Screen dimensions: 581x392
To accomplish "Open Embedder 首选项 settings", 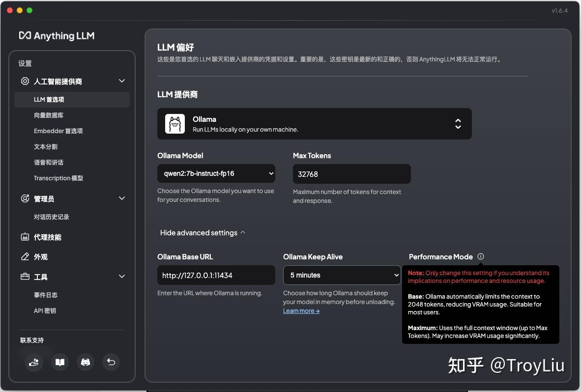I will point(58,131).
